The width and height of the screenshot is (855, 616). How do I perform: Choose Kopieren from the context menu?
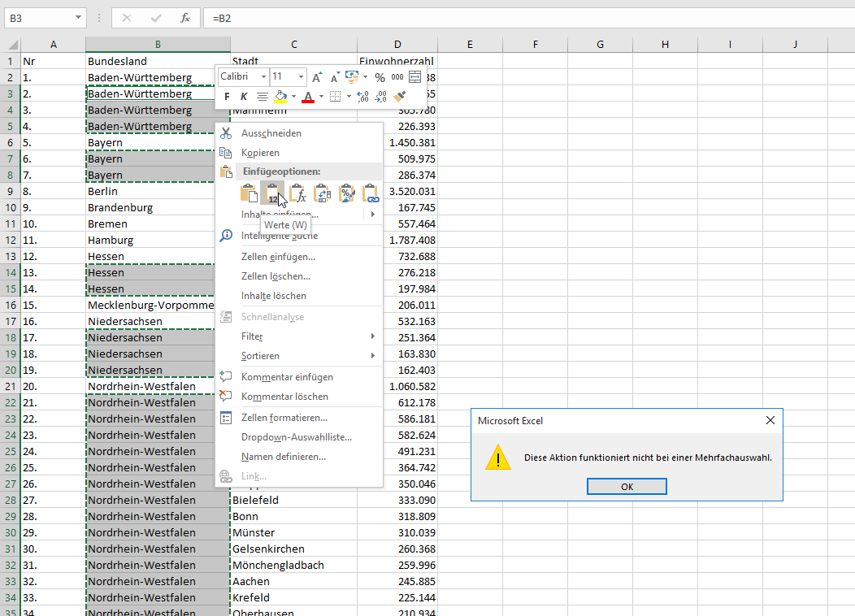[260, 153]
